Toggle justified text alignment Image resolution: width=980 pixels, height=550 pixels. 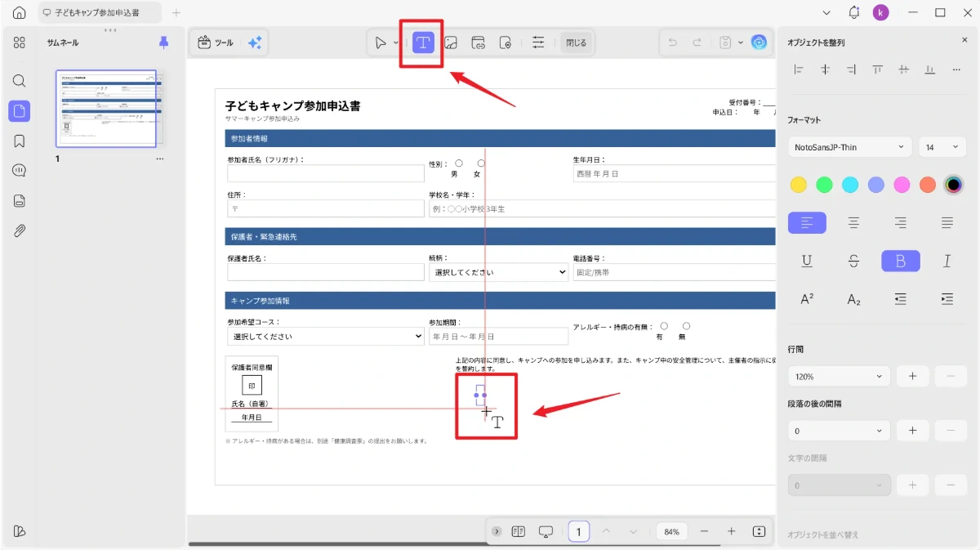947,222
